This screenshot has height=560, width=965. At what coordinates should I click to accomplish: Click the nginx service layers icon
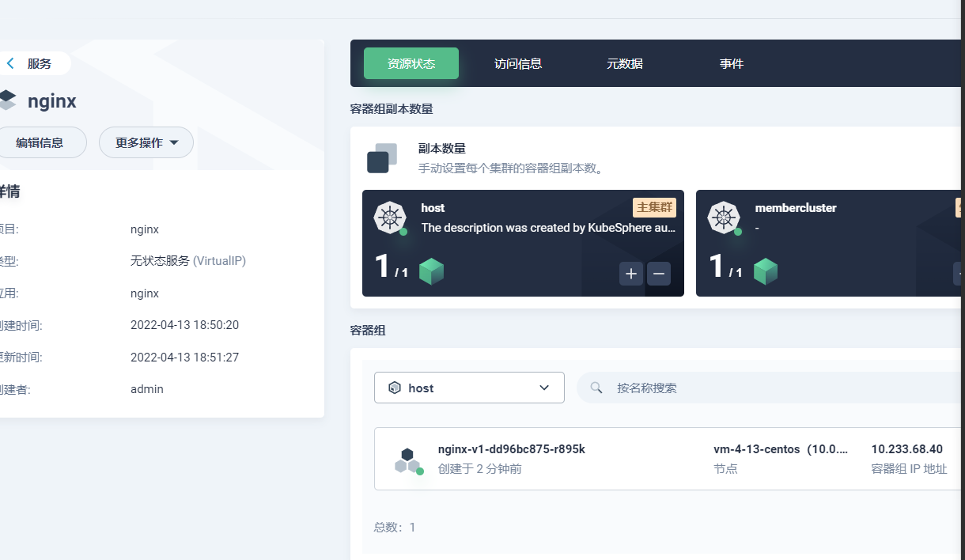(6, 100)
